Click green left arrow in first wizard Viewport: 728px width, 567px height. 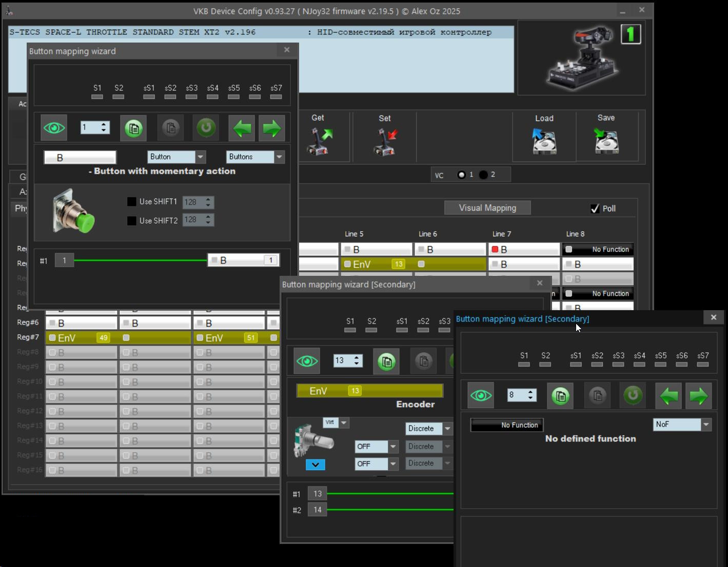[x=242, y=128]
